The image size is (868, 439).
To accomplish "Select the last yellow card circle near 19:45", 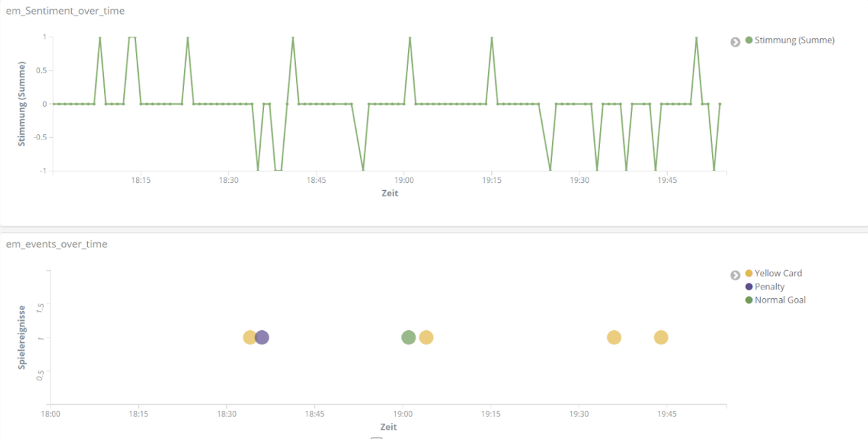I will coord(661,338).
